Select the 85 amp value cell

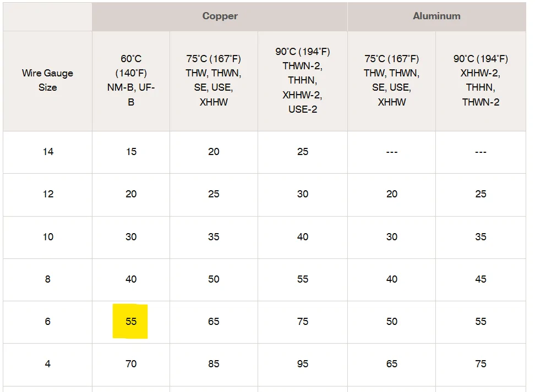pyautogui.click(x=214, y=364)
